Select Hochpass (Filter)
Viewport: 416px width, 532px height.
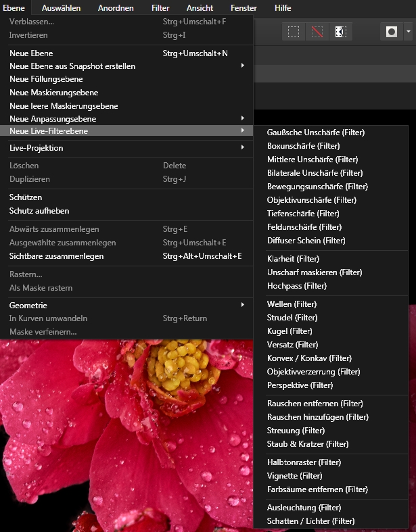click(331, 286)
